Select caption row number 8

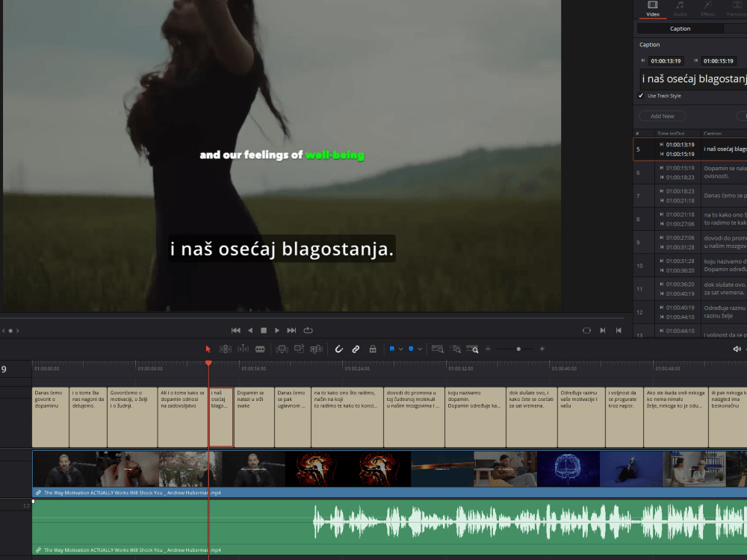tap(690, 219)
